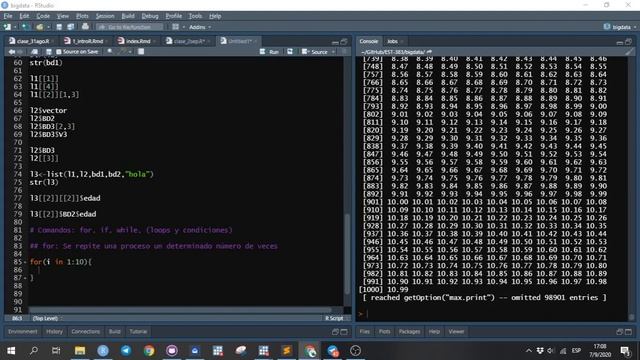The image size is (640, 360).
Task: Open the Plots tab
Action: [x=384, y=331]
